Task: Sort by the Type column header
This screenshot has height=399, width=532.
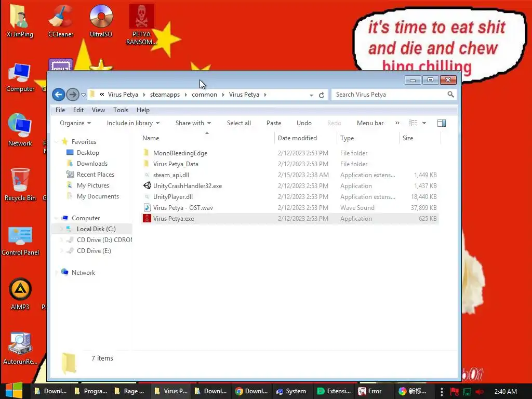Action: tap(368, 138)
